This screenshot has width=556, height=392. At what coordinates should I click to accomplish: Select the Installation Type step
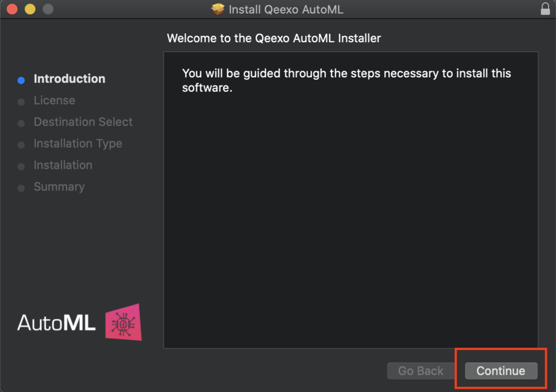point(78,144)
